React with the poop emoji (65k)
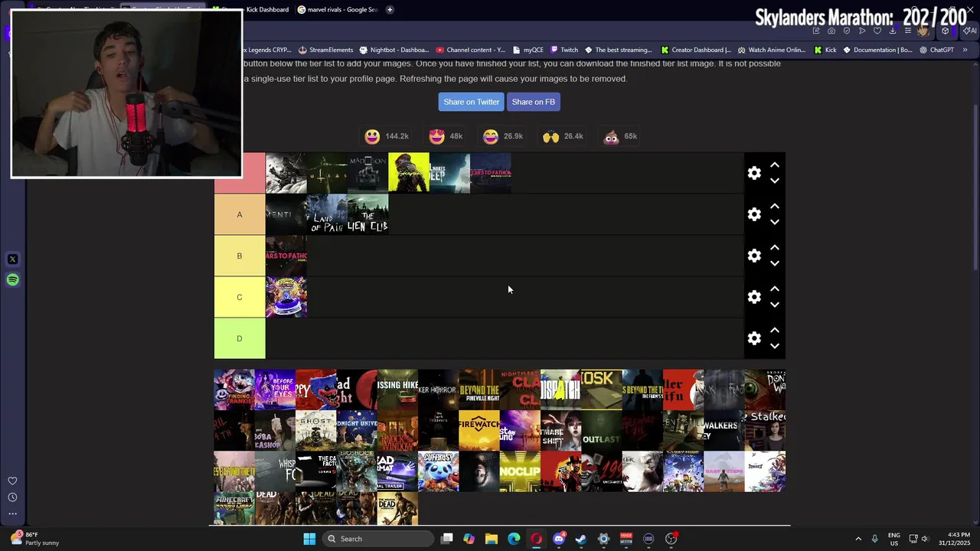The height and width of the screenshot is (551, 980). pyautogui.click(x=611, y=136)
